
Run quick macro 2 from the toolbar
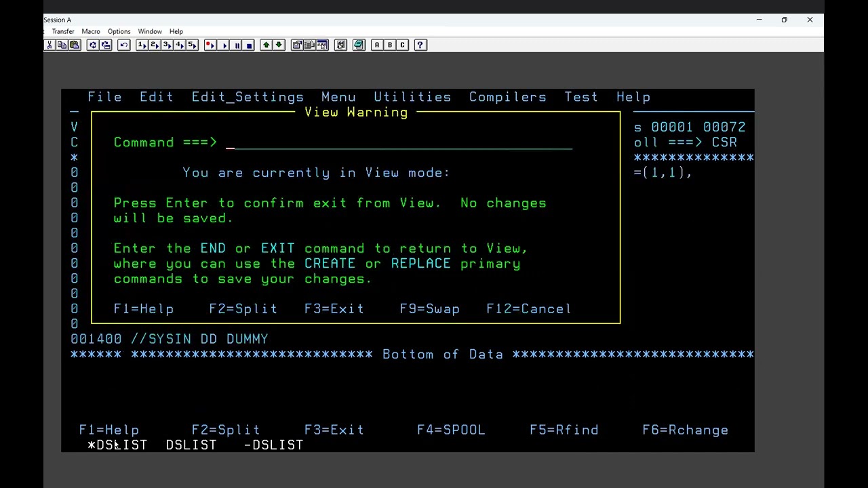pos(155,45)
